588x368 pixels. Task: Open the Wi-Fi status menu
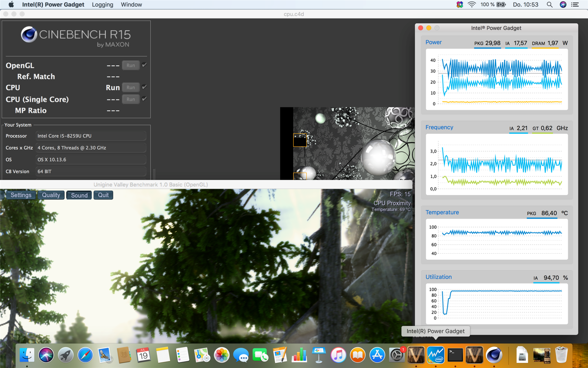tap(472, 5)
